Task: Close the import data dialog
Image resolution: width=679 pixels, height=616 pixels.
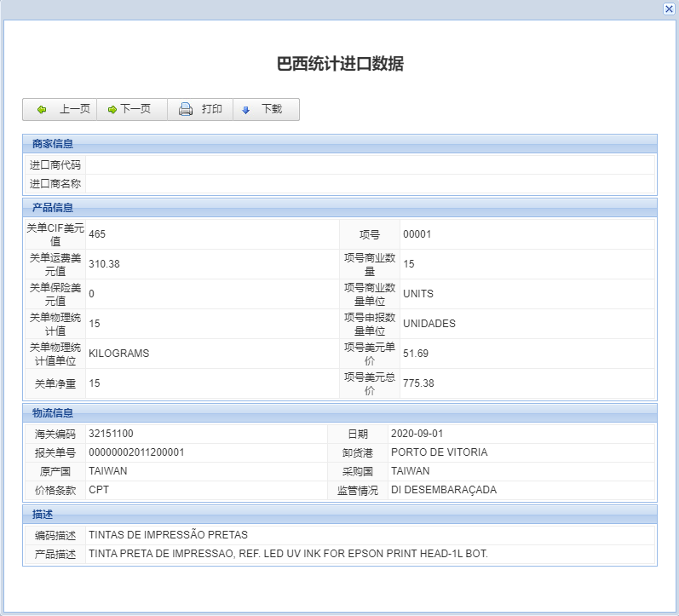Action: pos(669,9)
